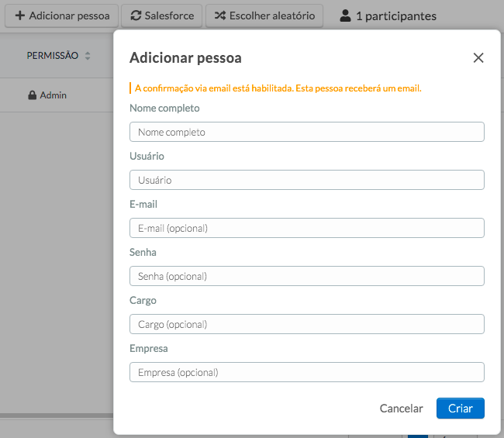Click the Admin lock icon
This screenshot has height=438, width=504.
[32, 95]
